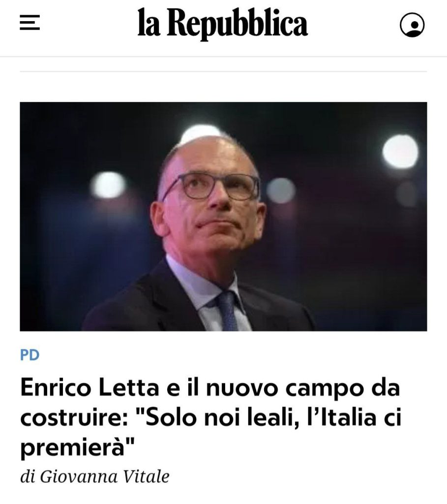Show navigation drawer using header lines icon
The width and height of the screenshot is (447, 504).
[x=30, y=23]
